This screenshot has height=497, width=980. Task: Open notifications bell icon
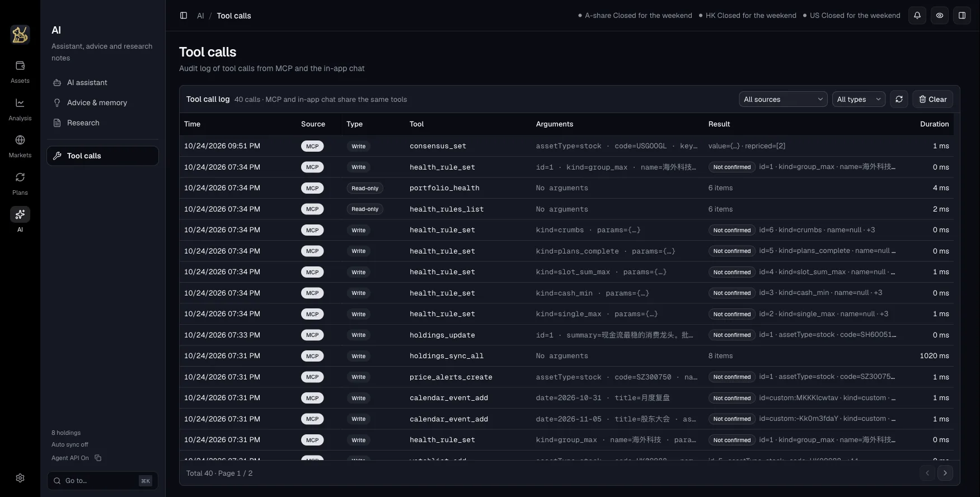tap(917, 16)
